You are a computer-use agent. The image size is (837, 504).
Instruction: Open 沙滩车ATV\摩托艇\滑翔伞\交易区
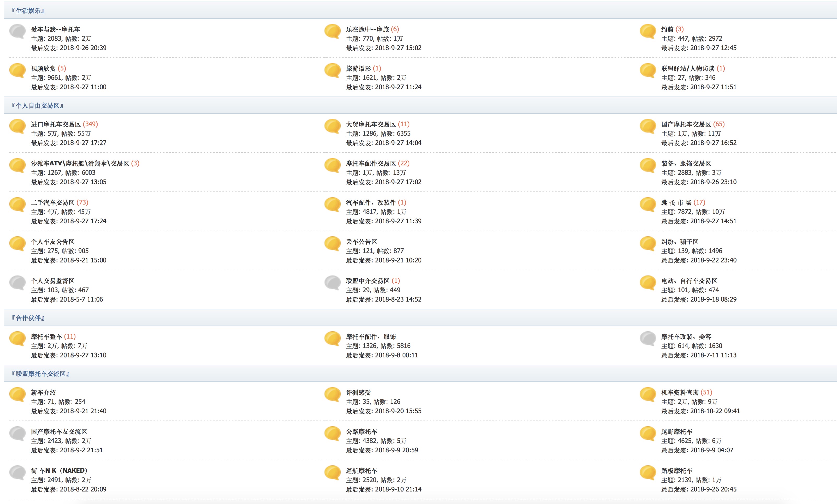point(80,164)
